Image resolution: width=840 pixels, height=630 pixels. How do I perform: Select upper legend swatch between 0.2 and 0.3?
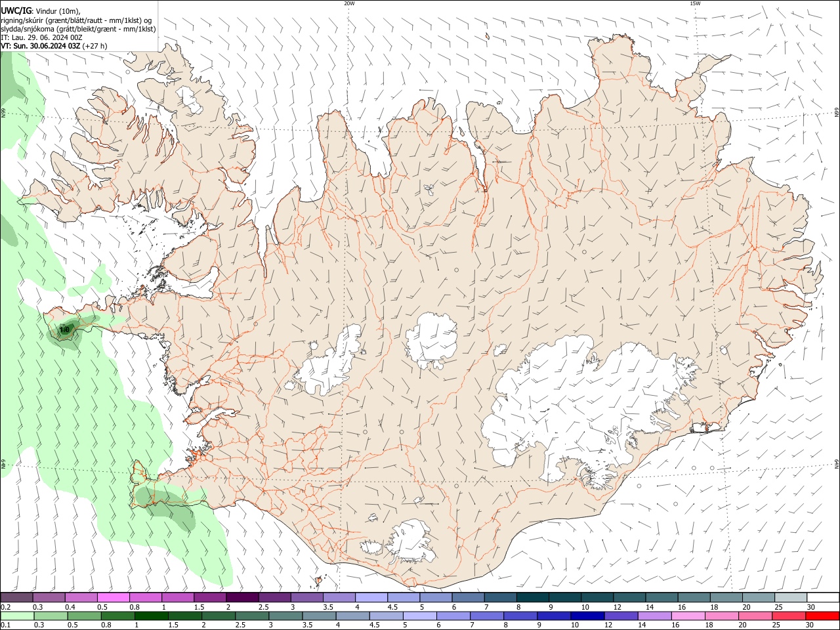click(16, 597)
